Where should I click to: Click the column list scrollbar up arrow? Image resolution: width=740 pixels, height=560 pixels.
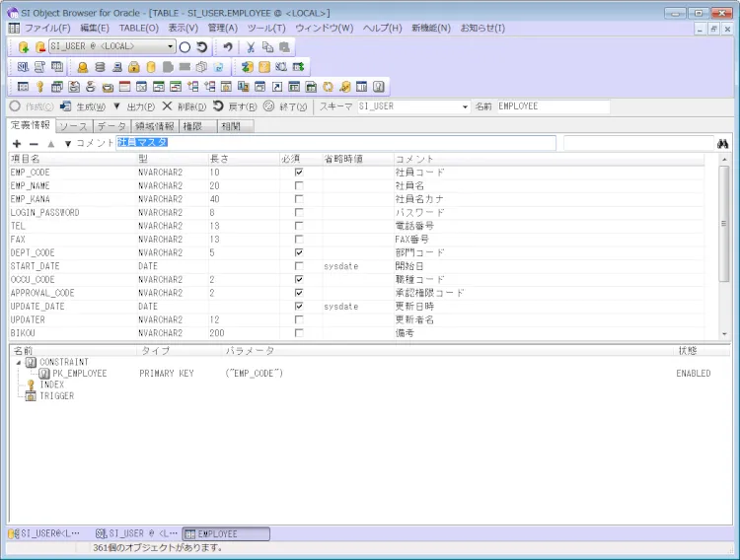[724, 160]
